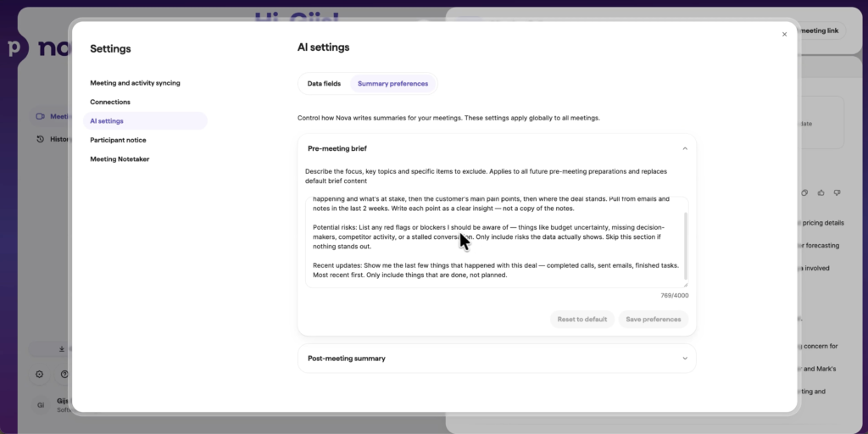Click the meeting link button in background
The image size is (868, 434).
coord(822,31)
